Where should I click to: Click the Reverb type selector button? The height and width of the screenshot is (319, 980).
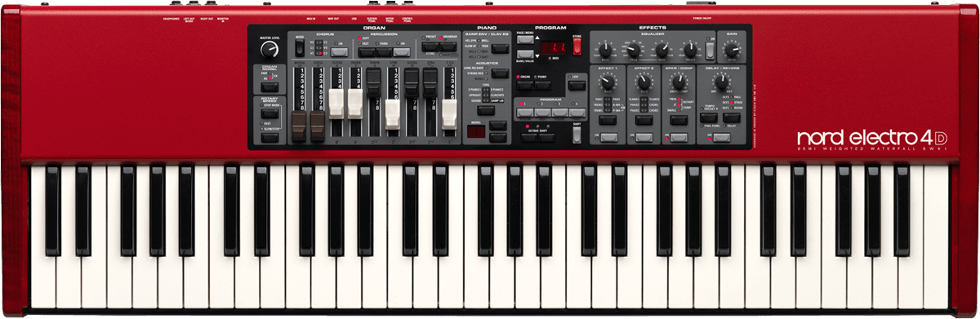tap(732, 117)
